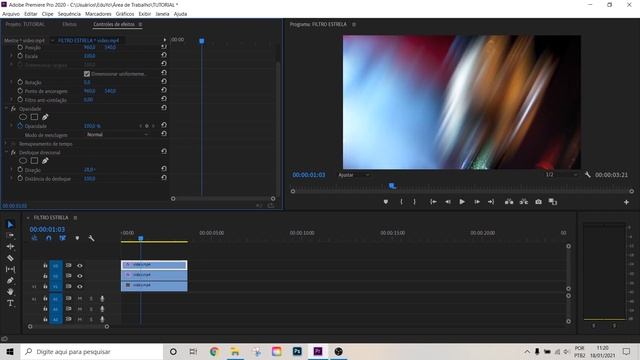Viewport: 640px width, 360px height.
Task: Open the Marcadores menu
Action: click(98, 14)
